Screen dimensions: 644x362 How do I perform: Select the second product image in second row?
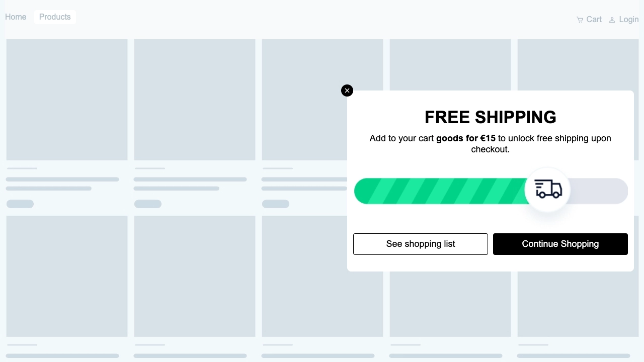(195, 276)
